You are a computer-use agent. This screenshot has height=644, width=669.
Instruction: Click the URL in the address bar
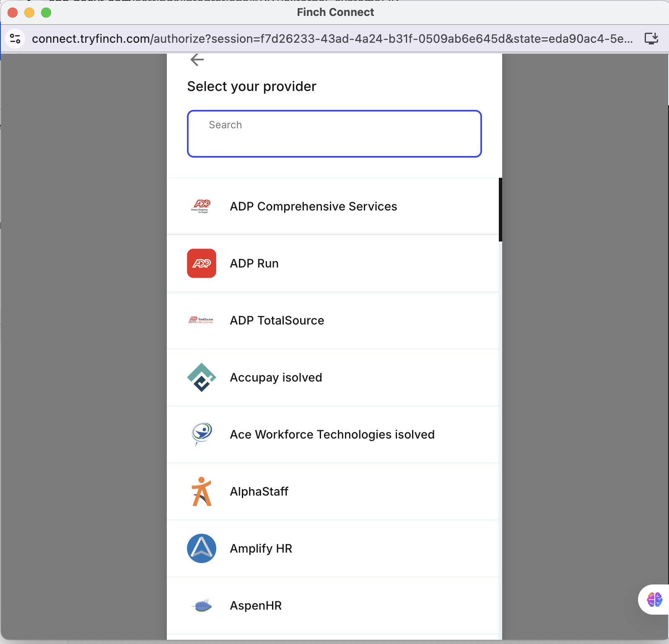coord(331,39)
